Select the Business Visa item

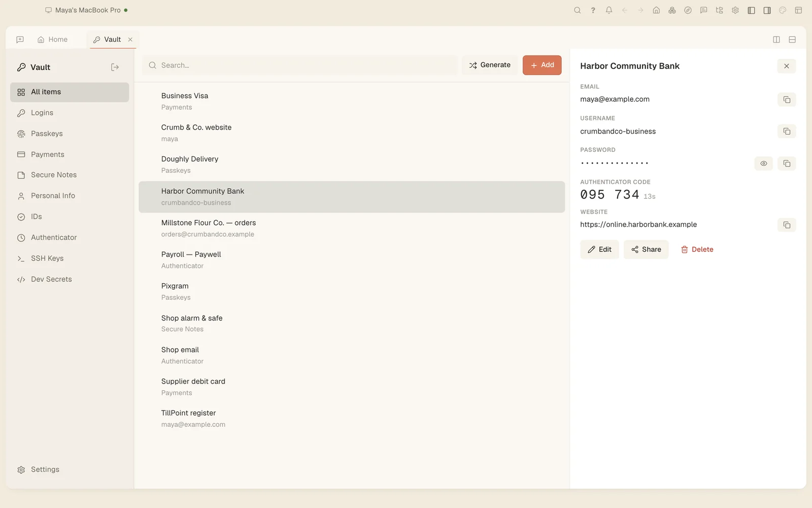pyautogui.click(x=352, y=102)
